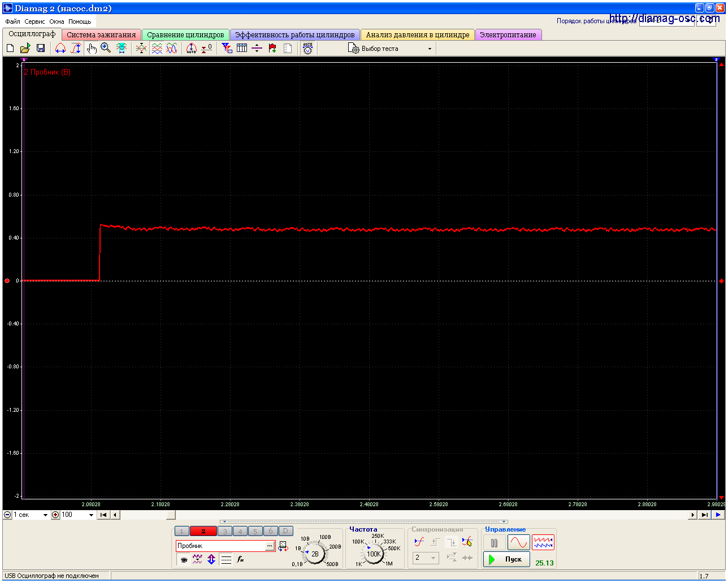Screen dimensions: 728x583
Task: Activate the hand pan tool
Action: tap(92, 49)
